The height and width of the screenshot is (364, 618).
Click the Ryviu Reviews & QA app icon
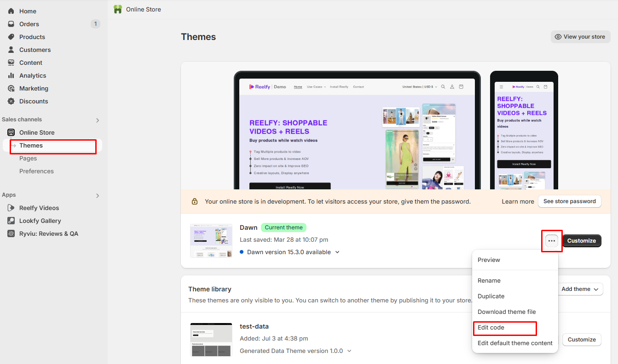11,233
